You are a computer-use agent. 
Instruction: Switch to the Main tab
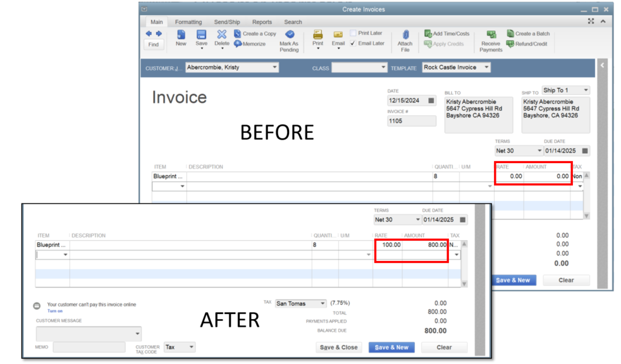point(156,21)
